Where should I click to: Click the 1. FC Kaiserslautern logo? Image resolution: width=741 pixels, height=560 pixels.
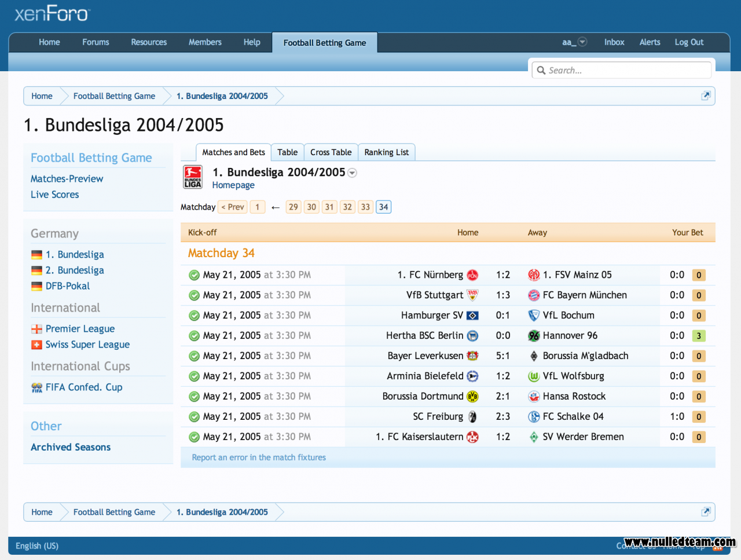point(472,437)
